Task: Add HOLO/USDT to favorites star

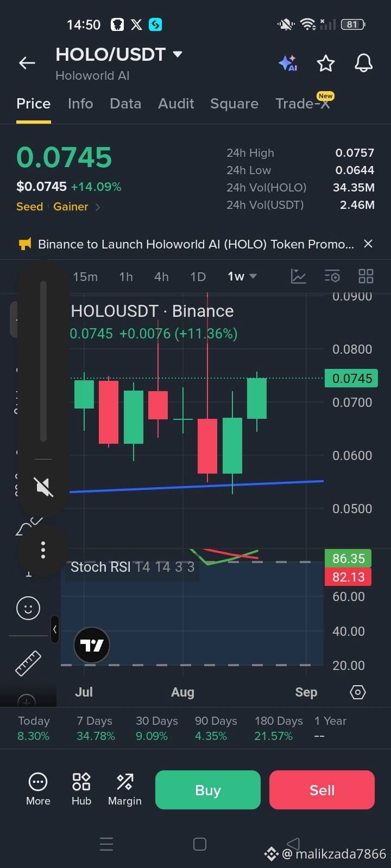Action: click(326, 63)
